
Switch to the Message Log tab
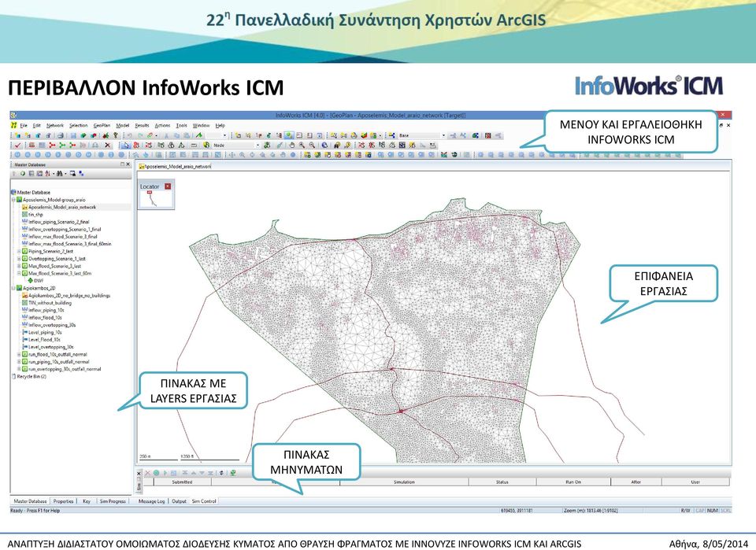tap(151, 501)
